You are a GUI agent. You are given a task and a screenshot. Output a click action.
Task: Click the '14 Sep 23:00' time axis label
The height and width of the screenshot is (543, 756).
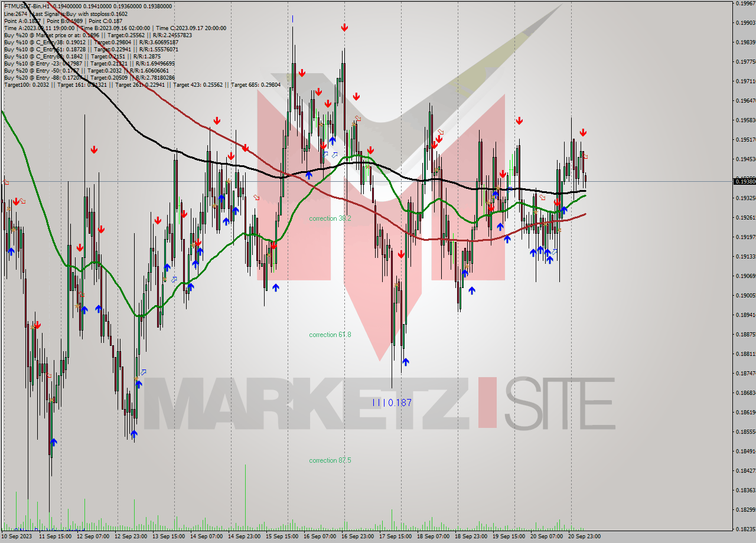tap(244, 537)
